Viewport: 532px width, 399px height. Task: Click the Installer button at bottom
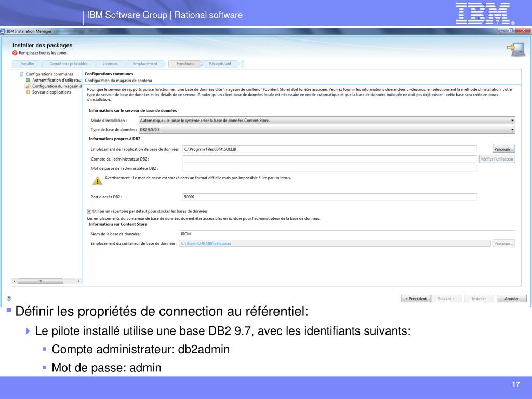click(x=478, y=299)
